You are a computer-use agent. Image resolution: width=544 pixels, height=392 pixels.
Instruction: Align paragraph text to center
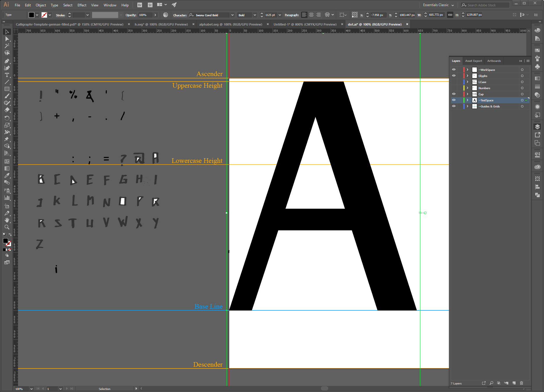click(x=311, y=15)
